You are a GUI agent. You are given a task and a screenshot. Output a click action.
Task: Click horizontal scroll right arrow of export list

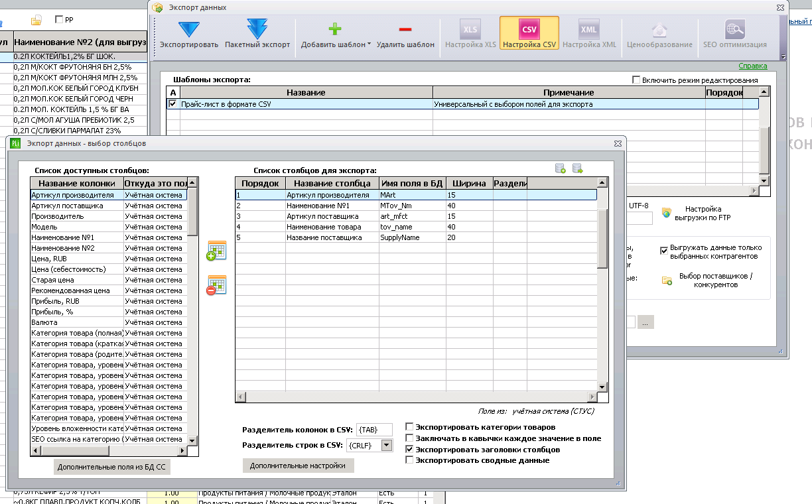coord(593,398)
